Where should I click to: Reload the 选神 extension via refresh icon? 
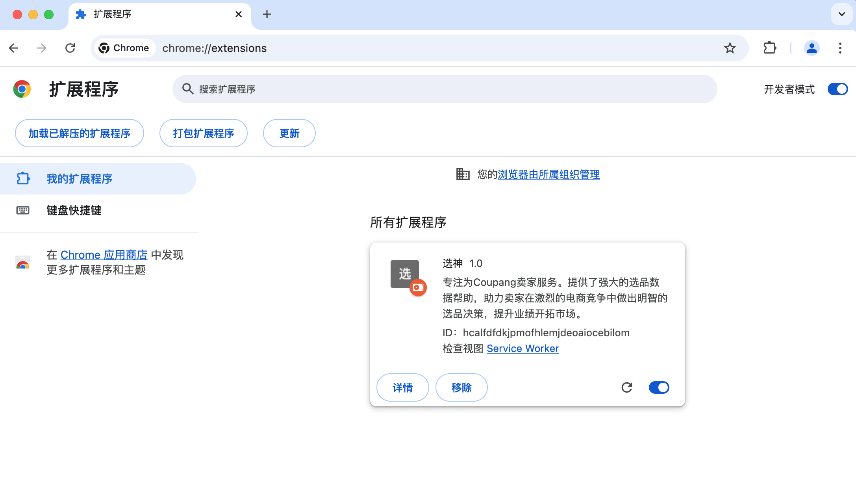click(627, 387)
